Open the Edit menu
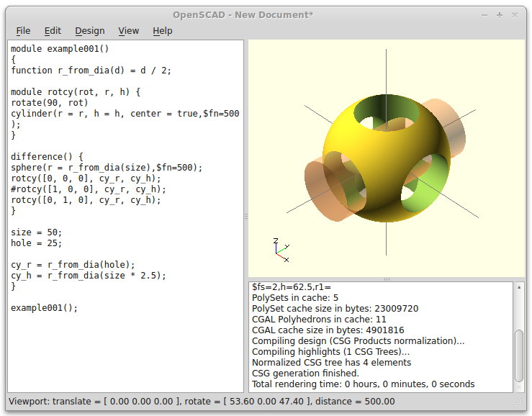 point(53,30)
